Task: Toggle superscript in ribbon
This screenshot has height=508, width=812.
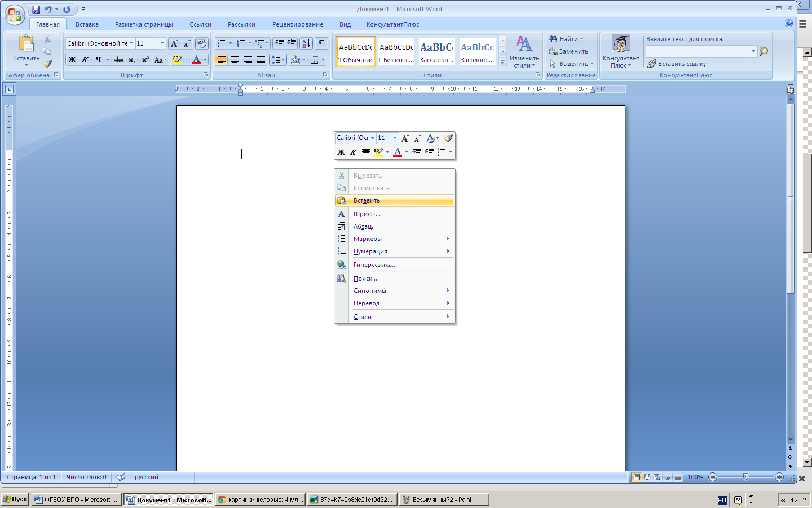Action: (145, 60)
